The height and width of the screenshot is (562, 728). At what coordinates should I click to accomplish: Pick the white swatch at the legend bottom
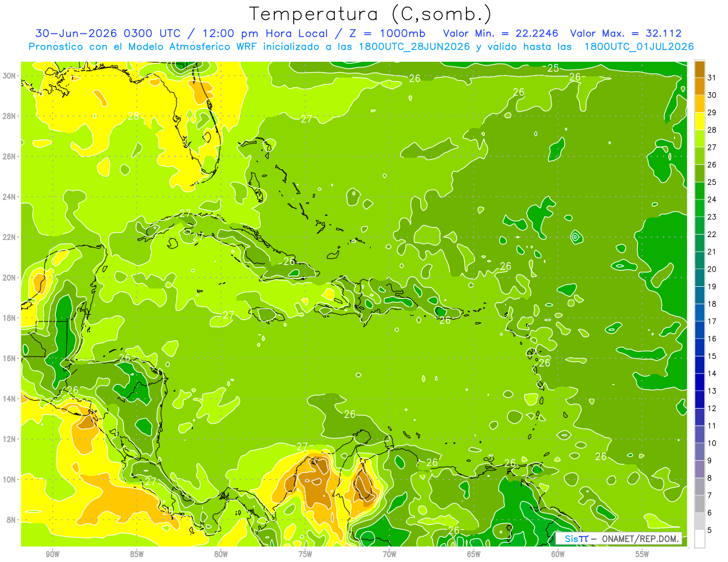(699, 539)
